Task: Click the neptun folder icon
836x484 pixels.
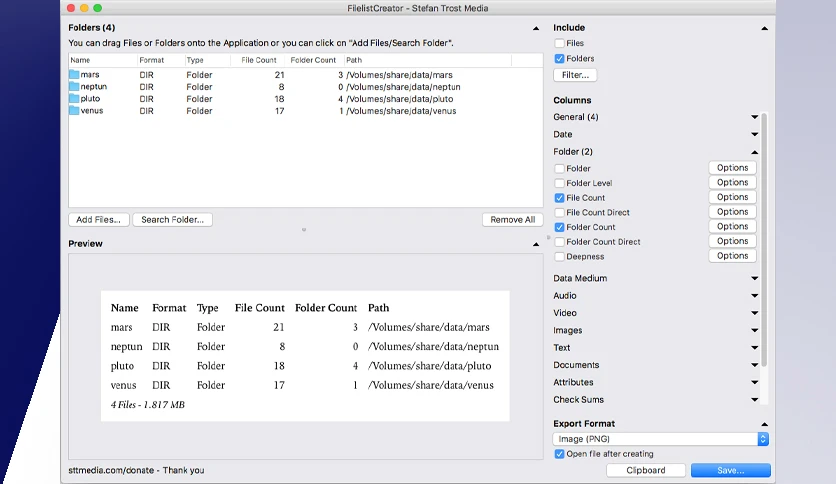Action: (x=74, y=86)
